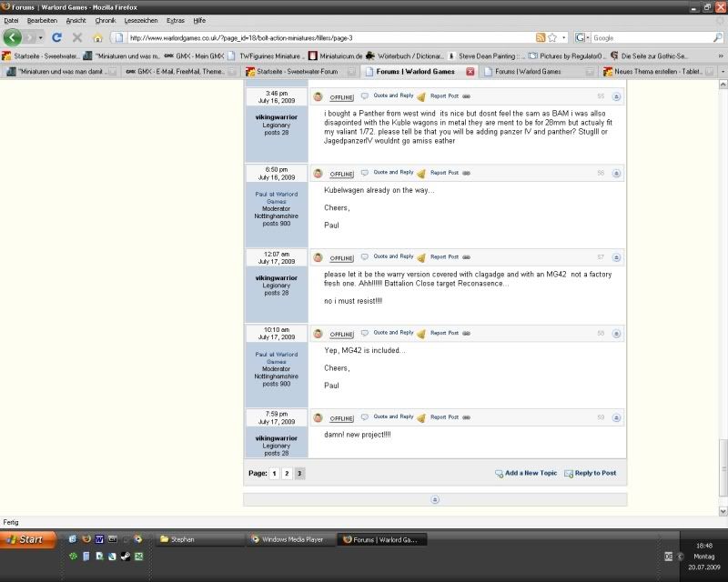Click avatar icon in the 10:10 am post
Image resolution: width=728 pixels, height=582 pixels.
[x=318, y=333]
